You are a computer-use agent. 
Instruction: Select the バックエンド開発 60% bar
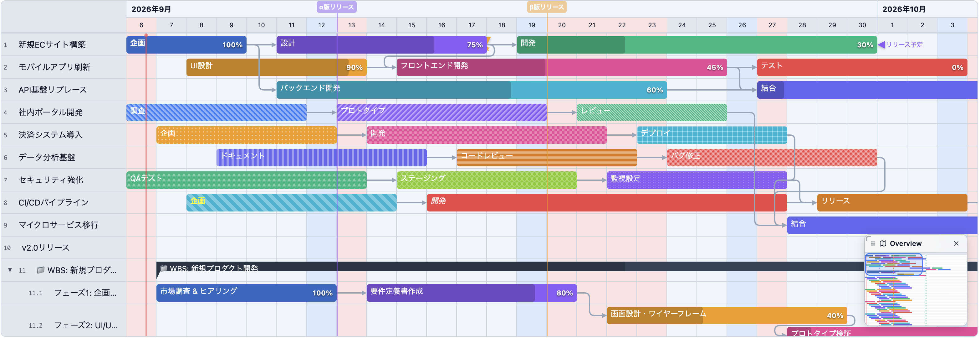[x=472, y=90]
